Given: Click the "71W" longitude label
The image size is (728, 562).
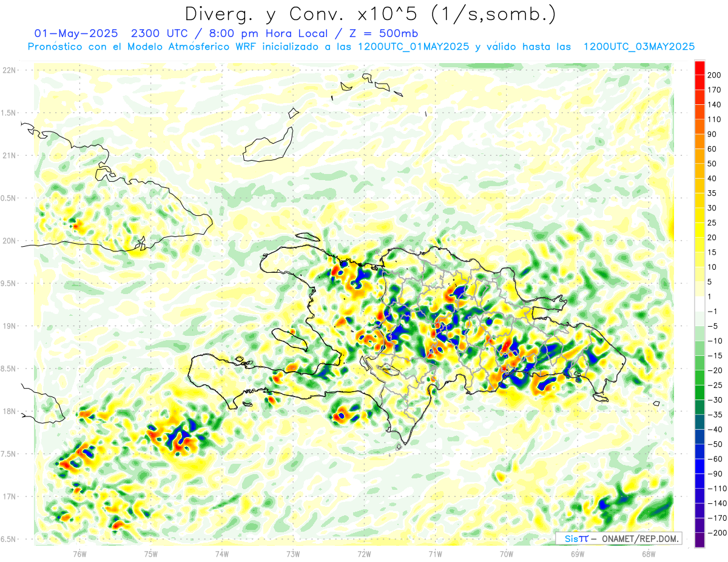Looking at the screenshot, I should click(435, 554).
